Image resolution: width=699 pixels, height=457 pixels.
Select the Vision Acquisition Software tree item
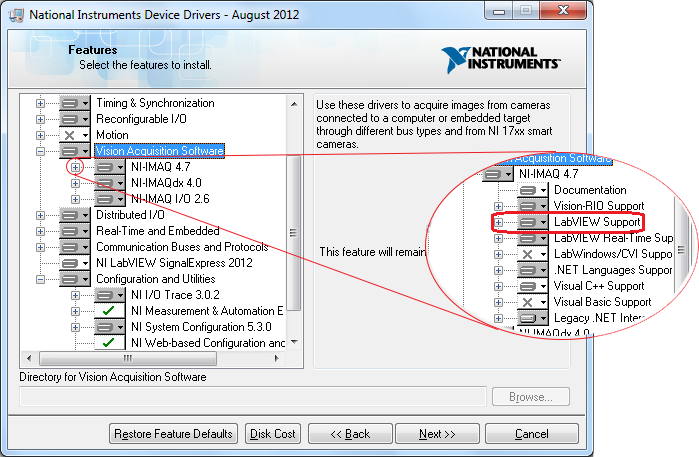[160, 151]
